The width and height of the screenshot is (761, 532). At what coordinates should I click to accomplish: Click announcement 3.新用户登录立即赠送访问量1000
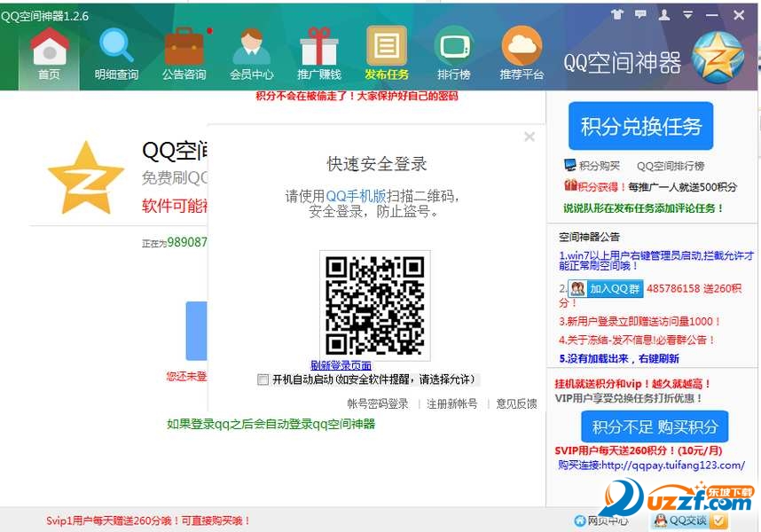pos(639,322)
